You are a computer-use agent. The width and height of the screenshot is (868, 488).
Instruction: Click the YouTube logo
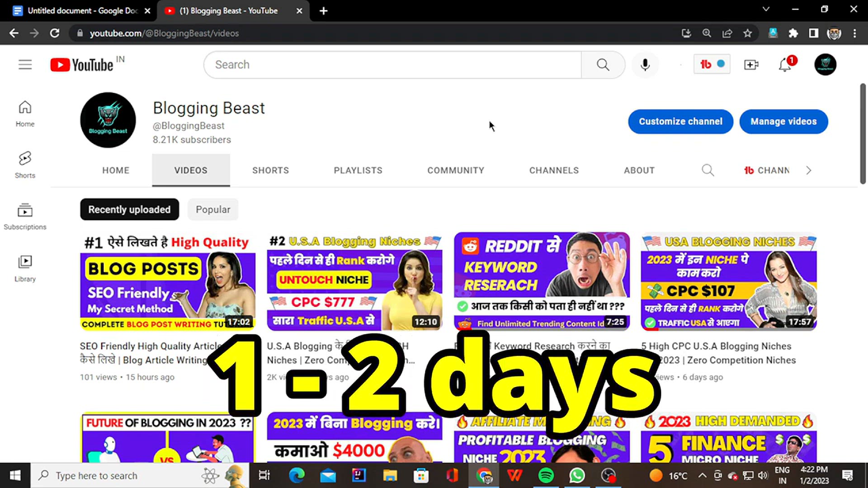pos(82,65)
